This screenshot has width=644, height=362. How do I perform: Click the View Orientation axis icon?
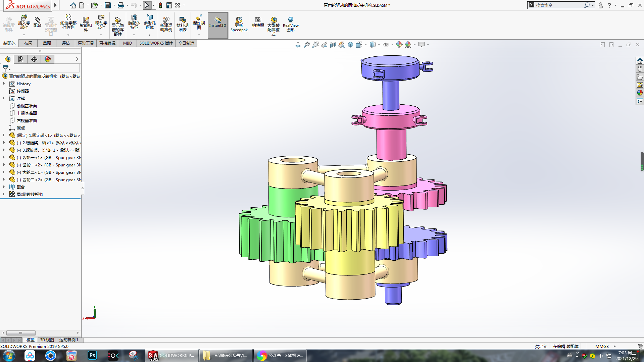[298, 45]
